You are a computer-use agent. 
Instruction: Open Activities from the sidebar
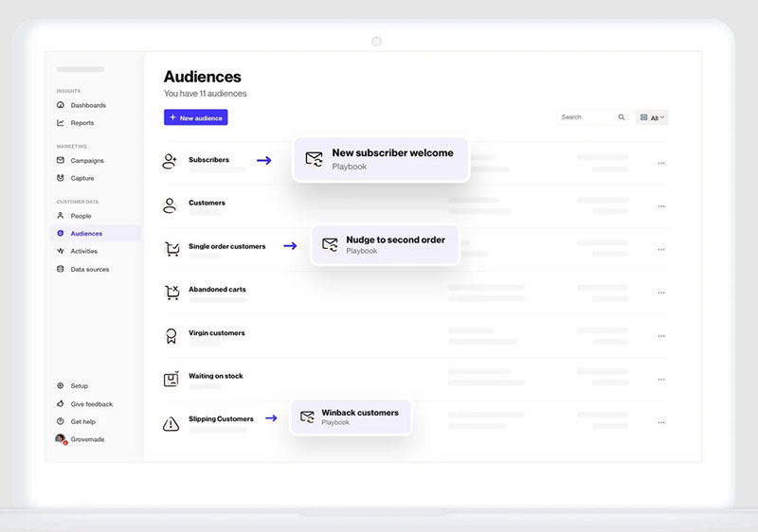point(83,251)
